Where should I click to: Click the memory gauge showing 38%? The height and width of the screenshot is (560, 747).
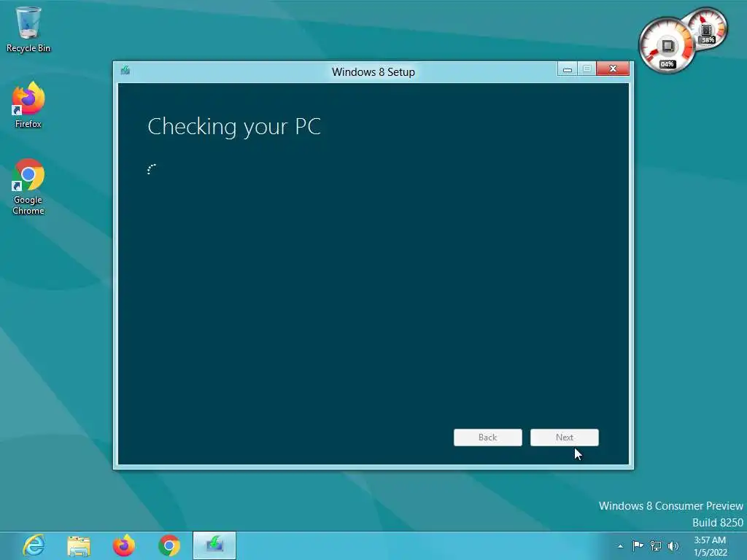707,28
